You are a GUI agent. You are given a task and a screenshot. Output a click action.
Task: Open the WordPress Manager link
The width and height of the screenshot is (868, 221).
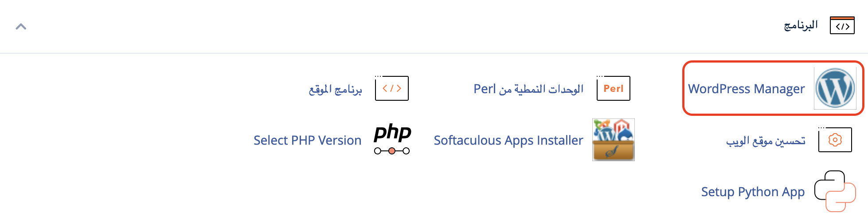(x=746, y=89)
